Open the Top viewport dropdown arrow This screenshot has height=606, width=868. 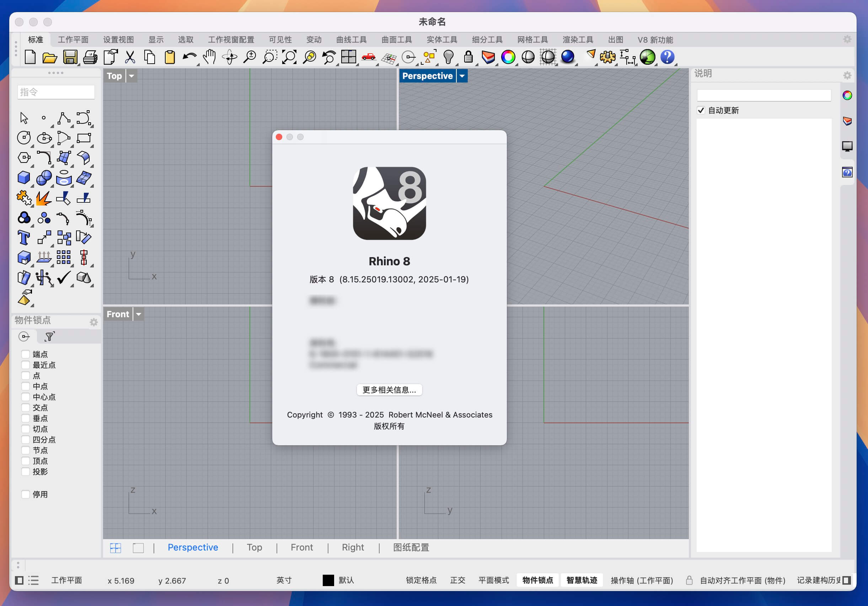point(132,76)
